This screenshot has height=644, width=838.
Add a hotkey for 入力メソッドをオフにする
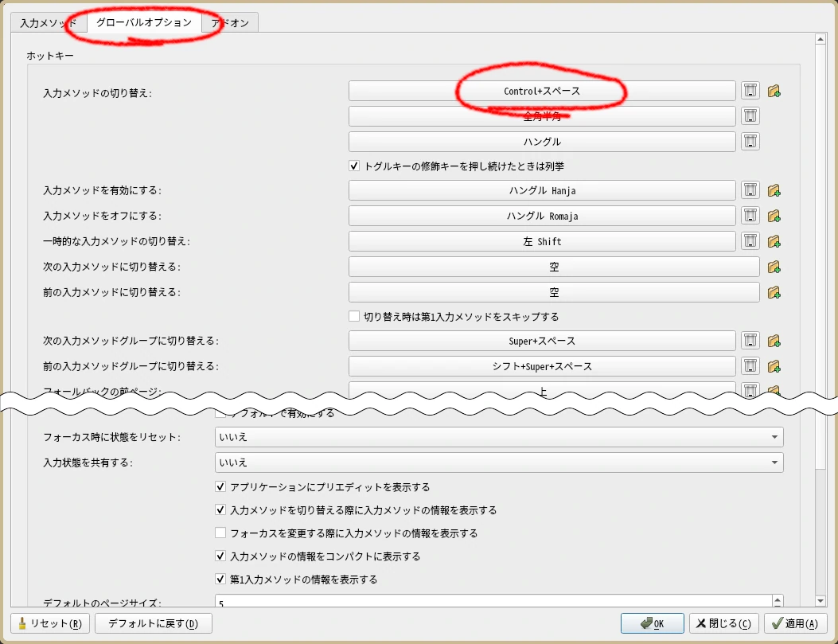[x=774, y=216]
